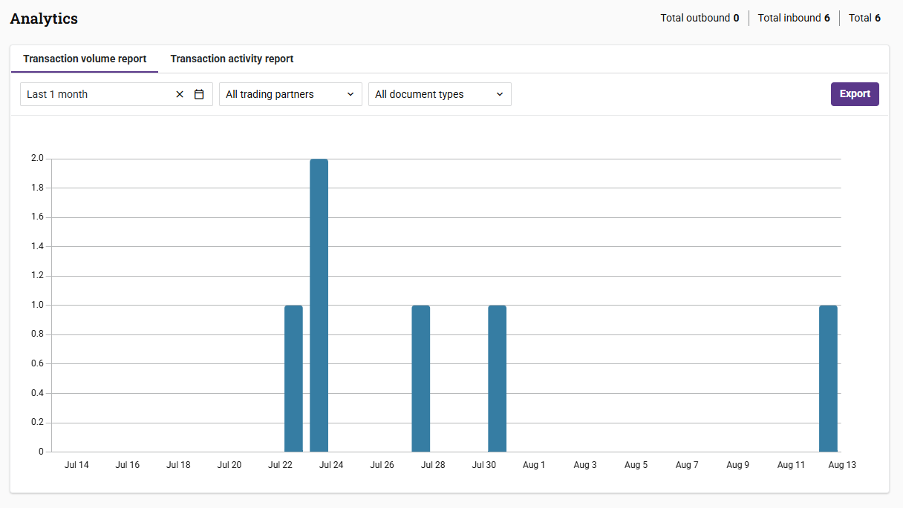Image resolution: width=904 pixels, height=508 pixels.
Task: Click the Analytics page heading
Action: [44, 18]
